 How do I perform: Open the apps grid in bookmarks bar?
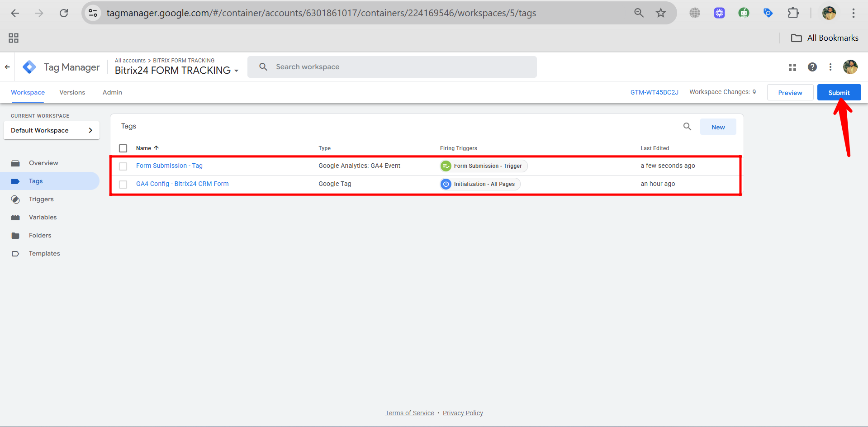coord(14,38)
